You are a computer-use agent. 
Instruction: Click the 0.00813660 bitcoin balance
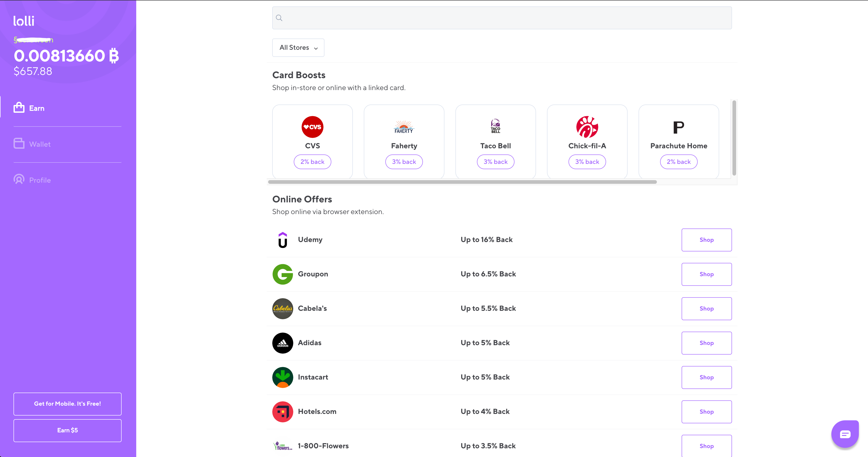(x=66, y=56)
